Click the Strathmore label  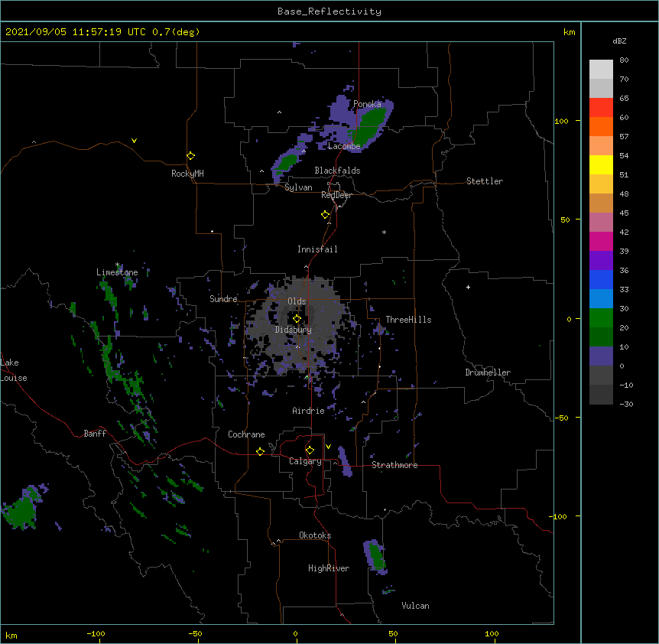[x=394, y=465]
